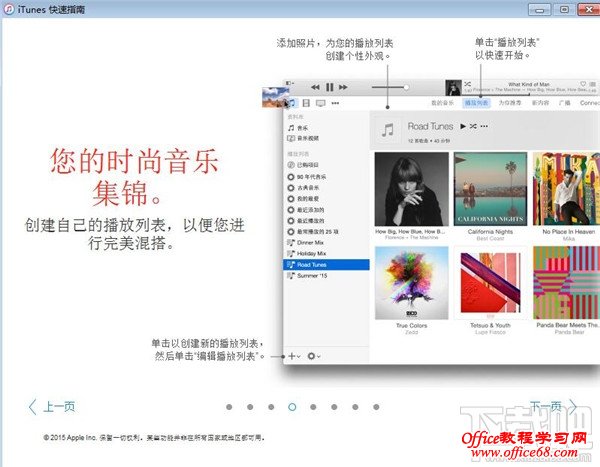Select the TV Shows screen icon
The width and height of the screenshot is (600, 467).
[x=321, y=103]
